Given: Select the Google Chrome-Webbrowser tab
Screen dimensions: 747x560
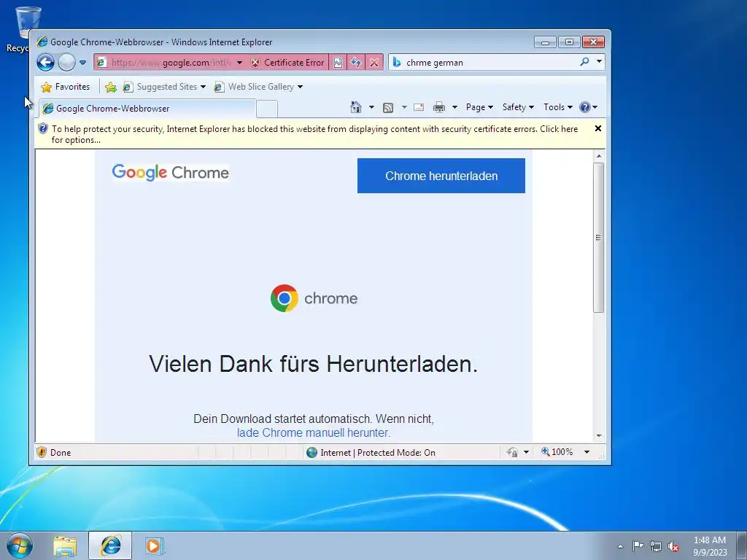Looking at the screenshot, I should tap(147, 109).
